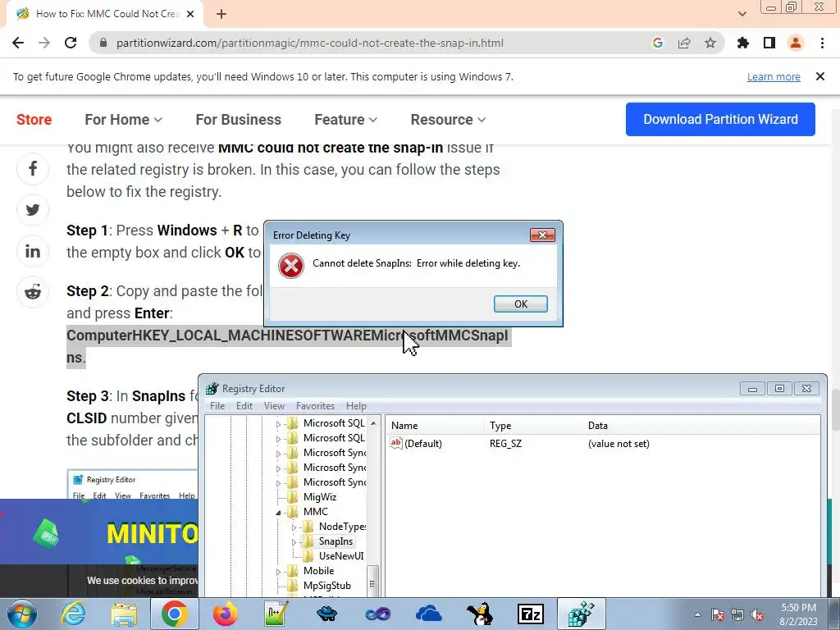Select the MMC key in the tree
This screenshot has height=630, width=840.
tap(315, 512)
